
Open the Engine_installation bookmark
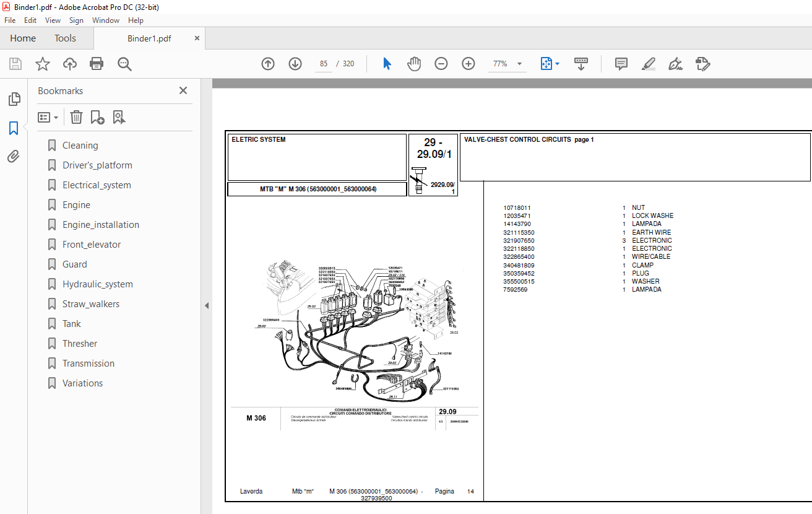point(101,225)
